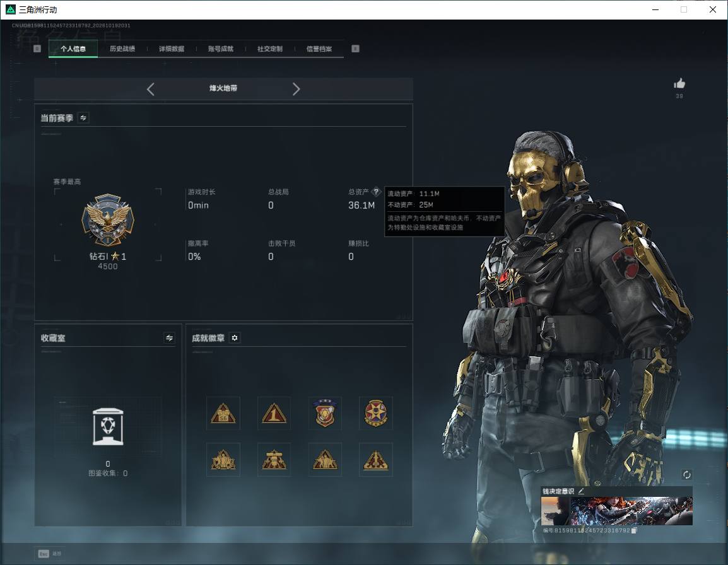
Task: Click the 烽火地带 mode title
Action: coord(223,88)
